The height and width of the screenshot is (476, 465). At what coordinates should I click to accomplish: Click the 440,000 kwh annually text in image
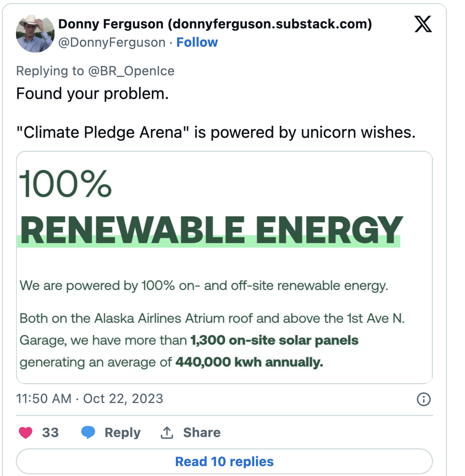249,362
